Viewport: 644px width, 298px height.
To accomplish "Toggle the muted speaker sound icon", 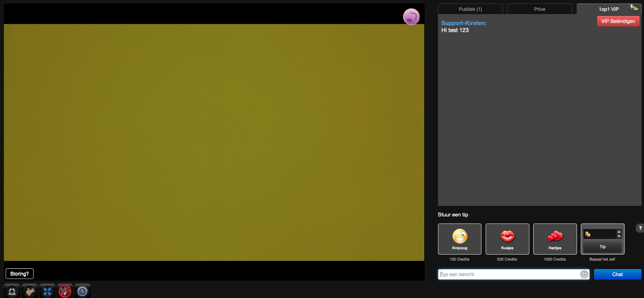I will click(x=65, y=291).
